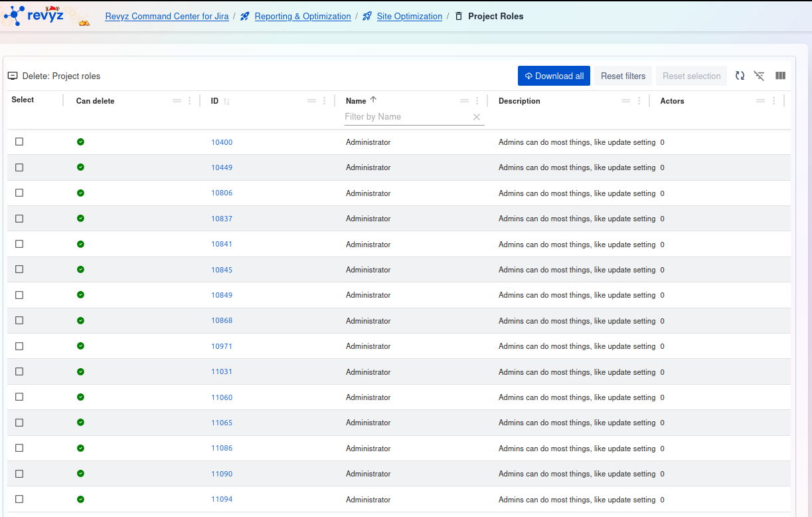
Task: Click the green can-delete check for role 10400
Action: [80, 142]
